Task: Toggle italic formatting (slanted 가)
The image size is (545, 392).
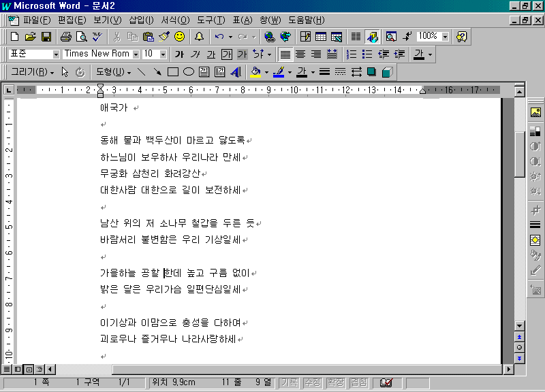Action: click(x=196, y=54)
